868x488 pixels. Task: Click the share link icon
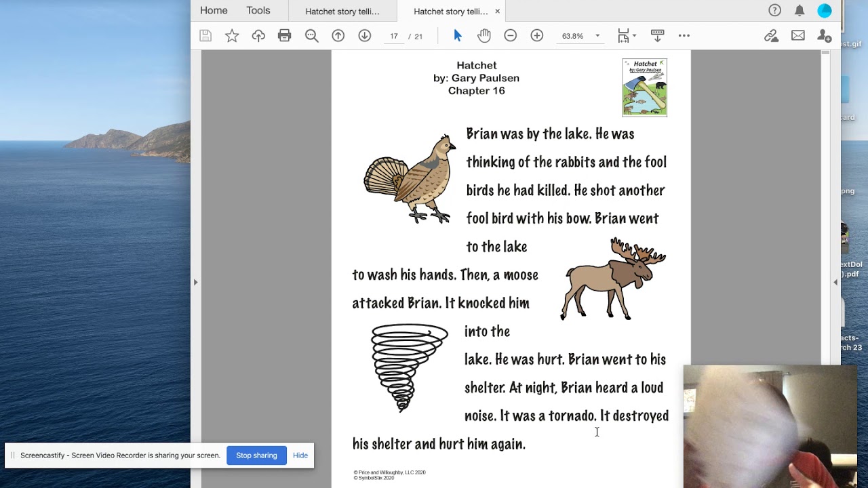point(771,36)
